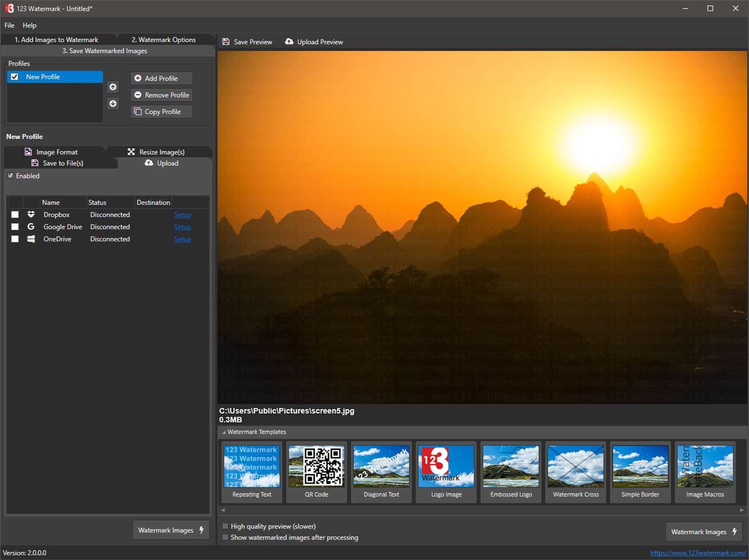Switch to the Watermark Options tab

163,39
